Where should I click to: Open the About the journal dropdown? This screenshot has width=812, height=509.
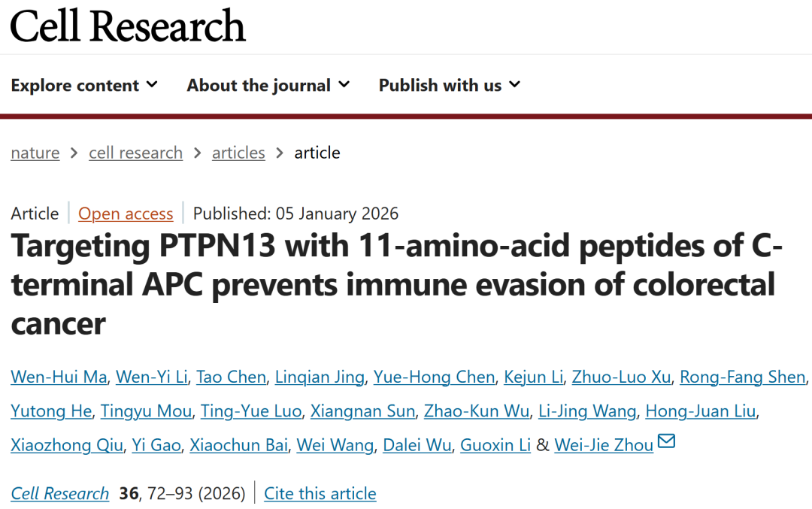[268, 86]
